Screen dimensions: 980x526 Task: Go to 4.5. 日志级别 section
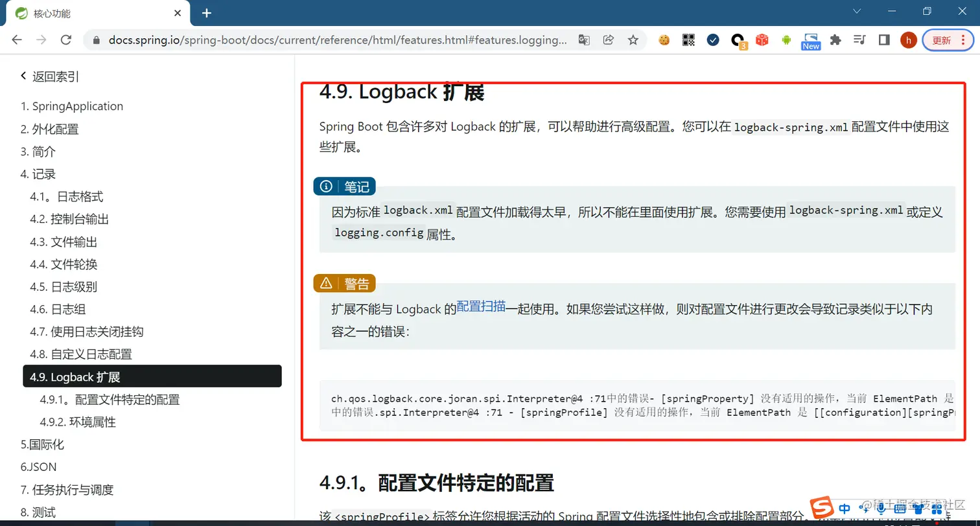click(x=64, y=287)
